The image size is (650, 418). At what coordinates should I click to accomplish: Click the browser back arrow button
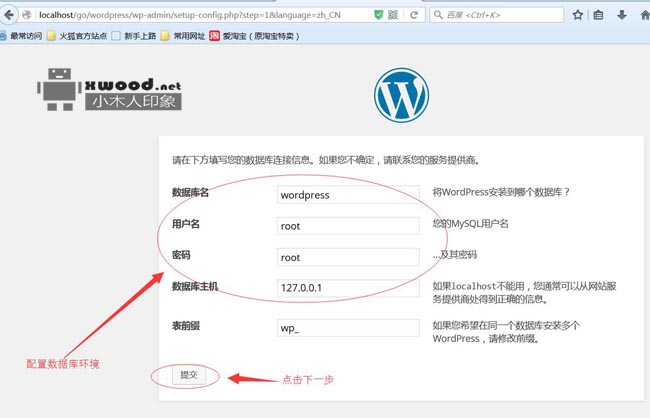(x=8, y=15)
